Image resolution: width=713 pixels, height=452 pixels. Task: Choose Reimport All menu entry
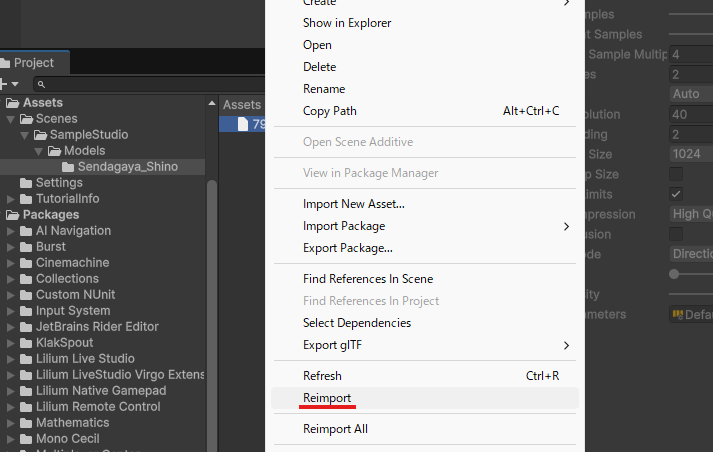pyautogui.click(x=425, y=429)
